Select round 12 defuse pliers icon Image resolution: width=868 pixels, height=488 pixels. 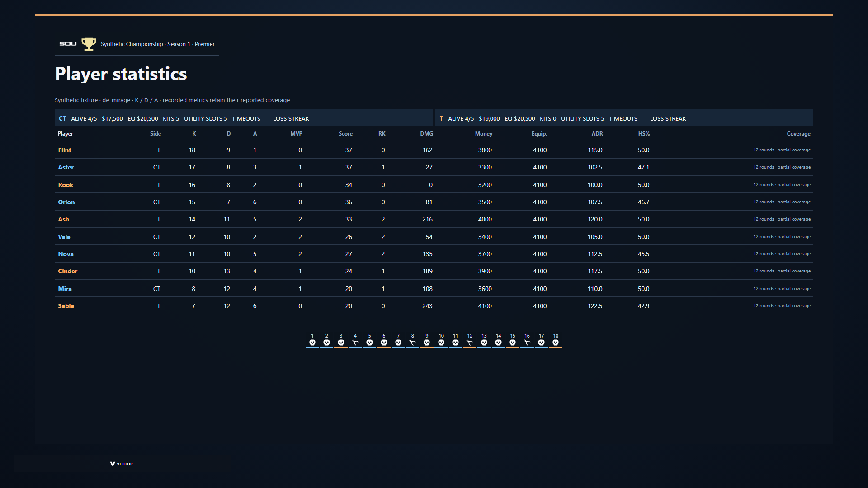coord(470,343)
